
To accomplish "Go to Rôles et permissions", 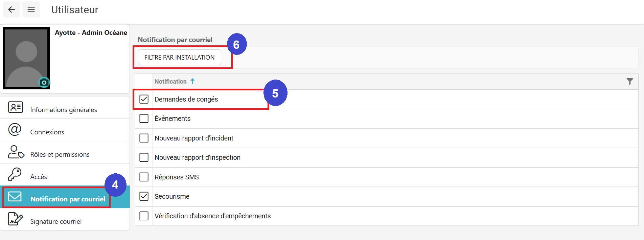I will pyautogui.click(x=60, y=154).
